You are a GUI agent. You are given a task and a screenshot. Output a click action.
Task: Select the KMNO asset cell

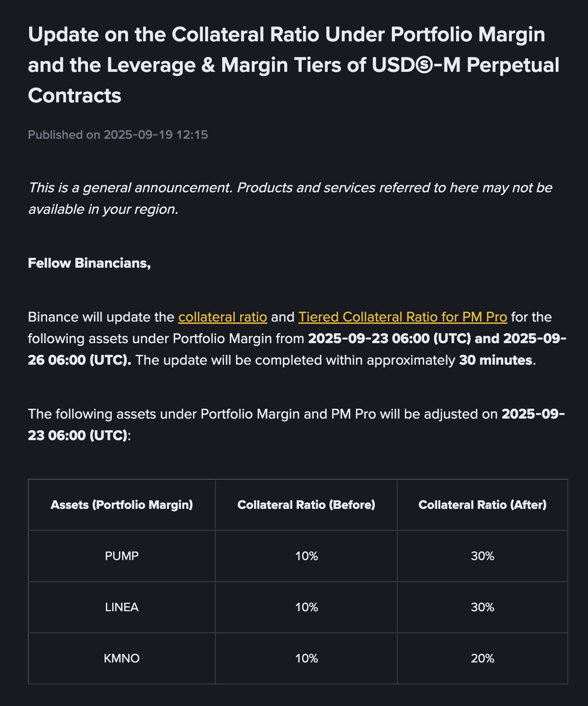click(x=122, y=658)
